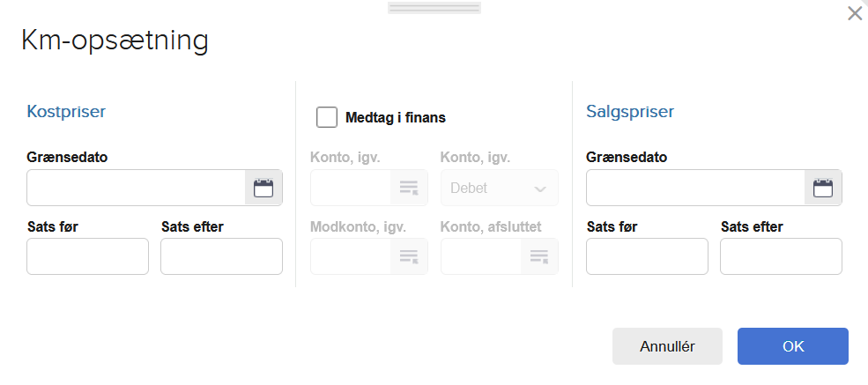
Task: Click the Modkonto, igv. account input
Action: 351,256
